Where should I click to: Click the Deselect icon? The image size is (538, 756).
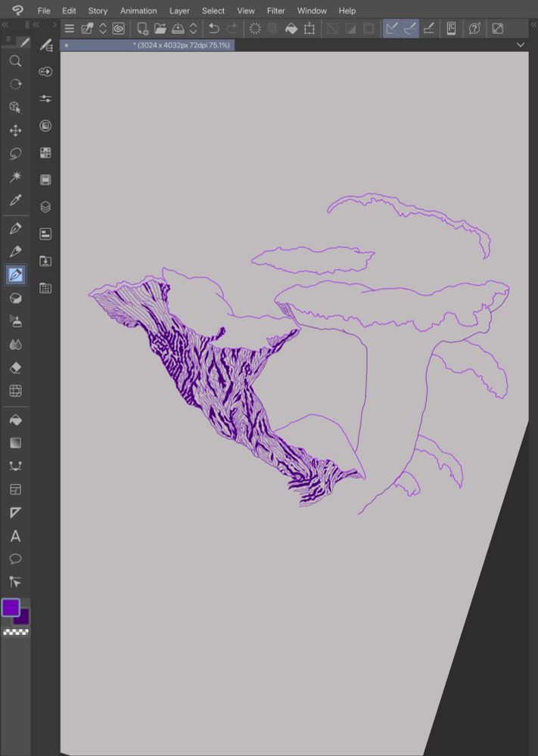pyautogui.click(x=332, y=29)
